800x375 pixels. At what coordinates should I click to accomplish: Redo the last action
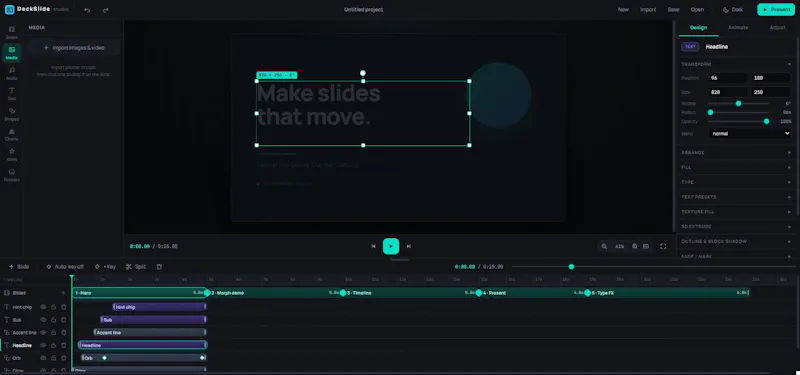click(x=105, y=10)
